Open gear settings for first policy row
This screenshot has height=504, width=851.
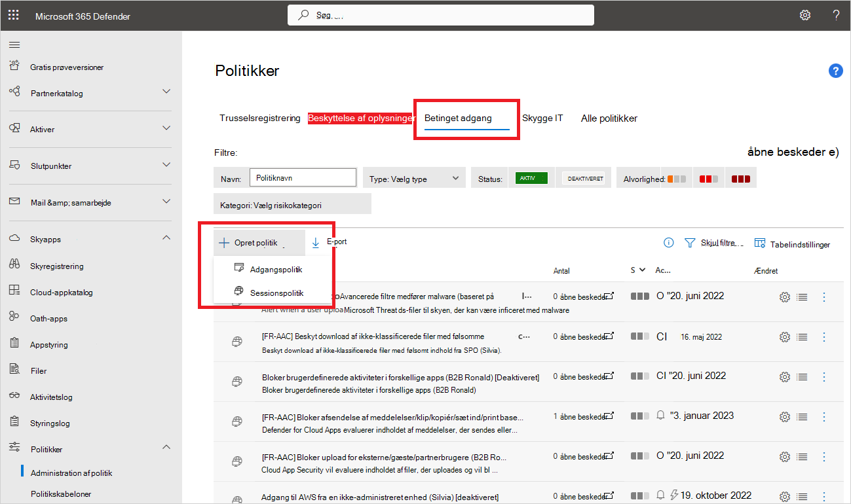coord(784,297)
